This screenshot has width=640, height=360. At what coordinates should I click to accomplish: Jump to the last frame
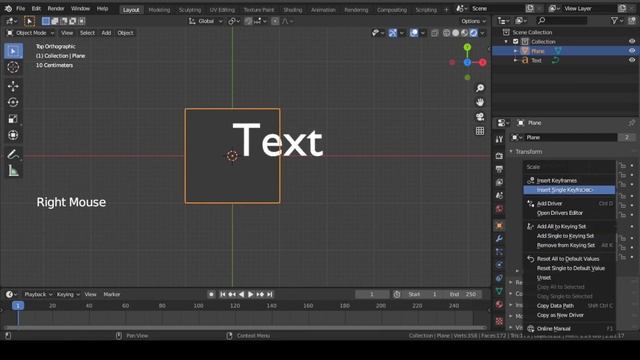(269, 294)
